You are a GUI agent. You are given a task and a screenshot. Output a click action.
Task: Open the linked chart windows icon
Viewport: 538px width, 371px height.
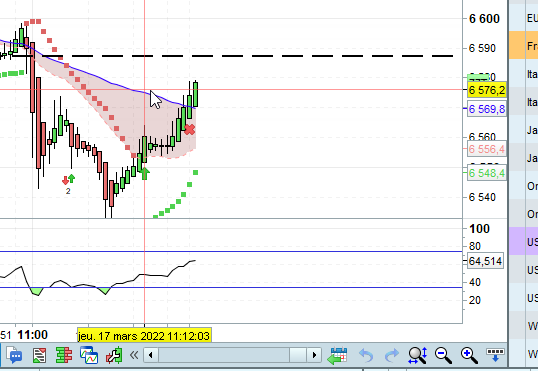pos(89,355)
